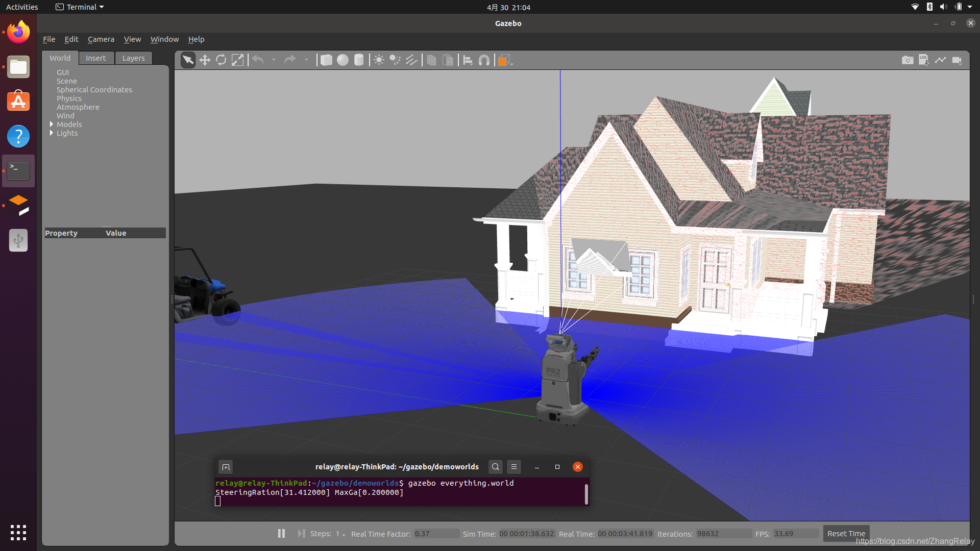980x551 pixels.
Task: Open Firefox from the dock
Action: tap(18, 32)
